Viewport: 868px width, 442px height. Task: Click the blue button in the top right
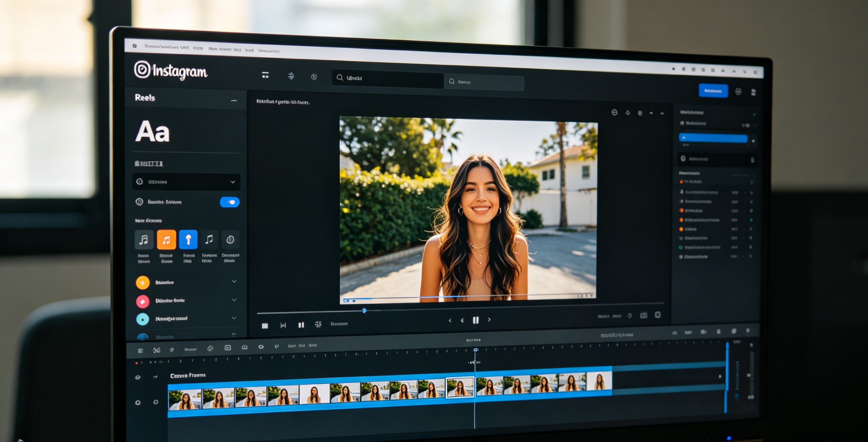713,91
